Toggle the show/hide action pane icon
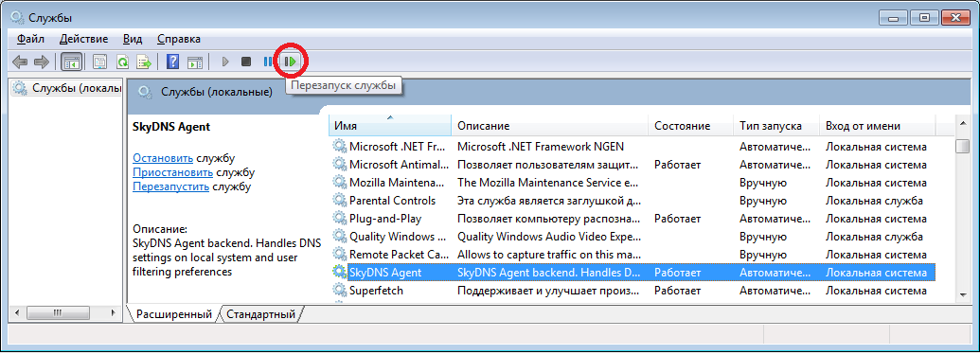The image size is (980, 355). pyautogui.click(x=196, y=62)
